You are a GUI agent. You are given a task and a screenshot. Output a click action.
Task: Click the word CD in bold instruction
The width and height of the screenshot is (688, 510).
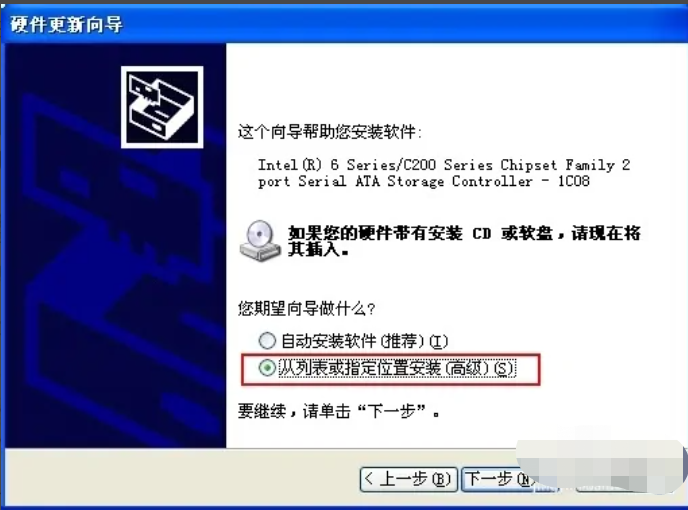click(x=481, y=233)
